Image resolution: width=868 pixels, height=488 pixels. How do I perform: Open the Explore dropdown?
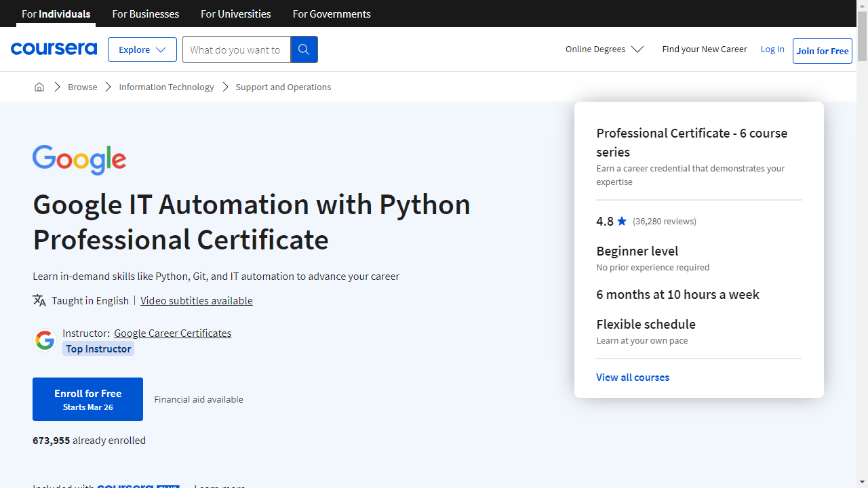[x=142, y=49]
